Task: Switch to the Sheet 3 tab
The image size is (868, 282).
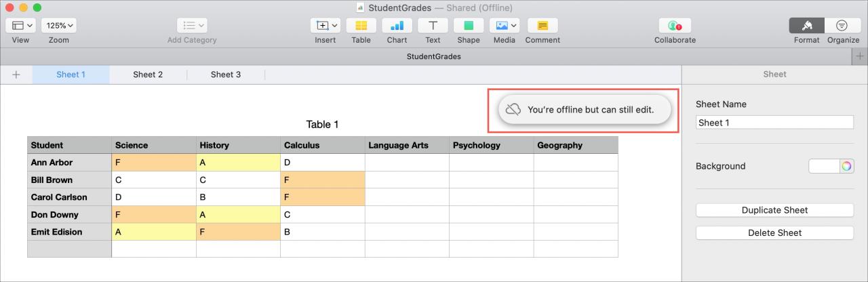Action: pos(226,75)
